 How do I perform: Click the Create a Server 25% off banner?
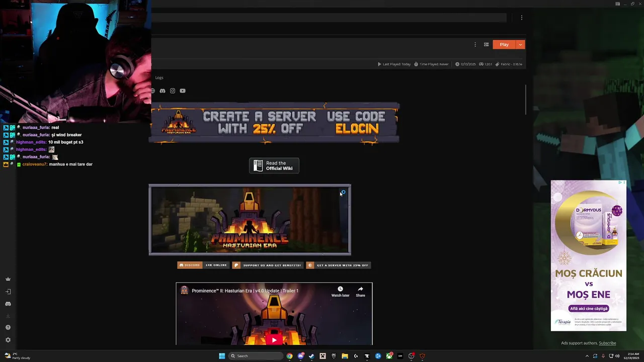(x=275, y=123)
